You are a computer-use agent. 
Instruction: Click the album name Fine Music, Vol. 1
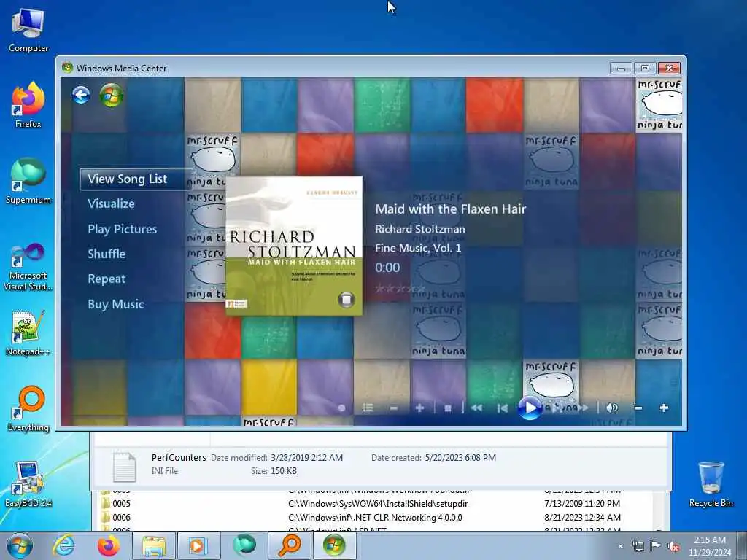418,248
